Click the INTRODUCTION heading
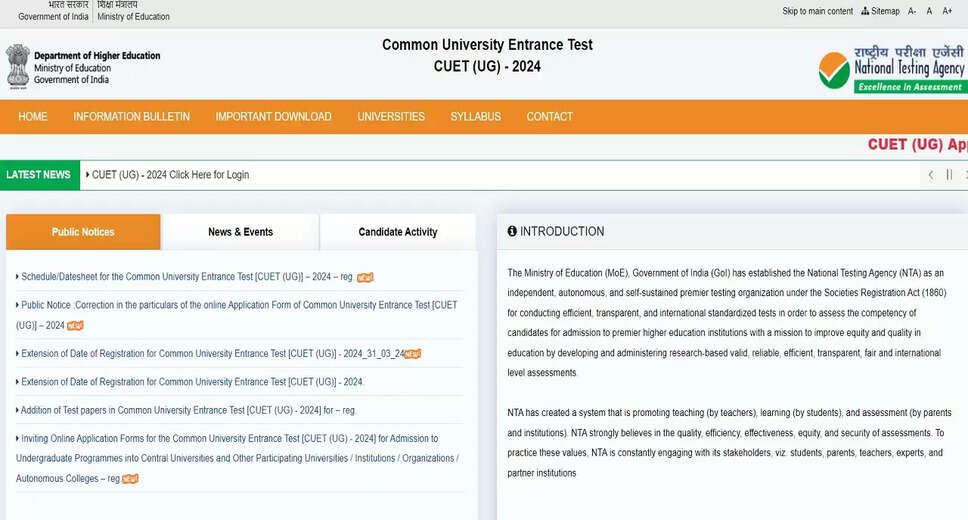This screenshot has width=968, height=520. point(562,232)
